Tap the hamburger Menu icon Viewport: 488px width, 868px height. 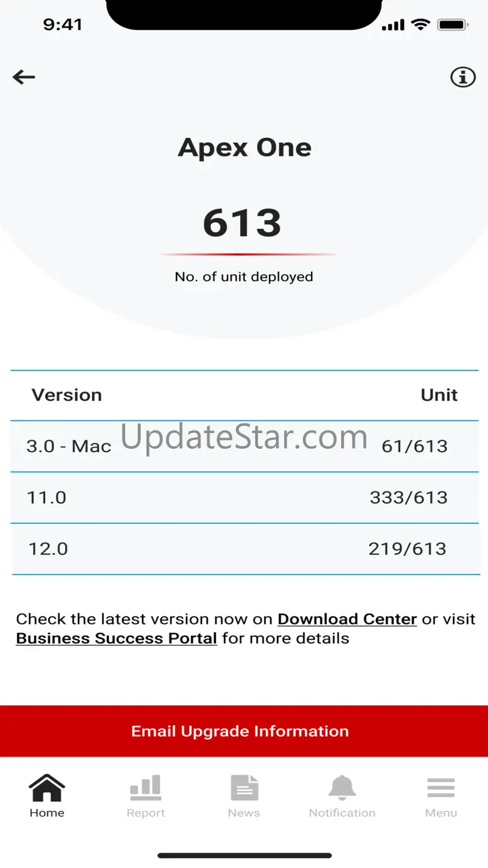pyautogui.click(x=441, y=787)
